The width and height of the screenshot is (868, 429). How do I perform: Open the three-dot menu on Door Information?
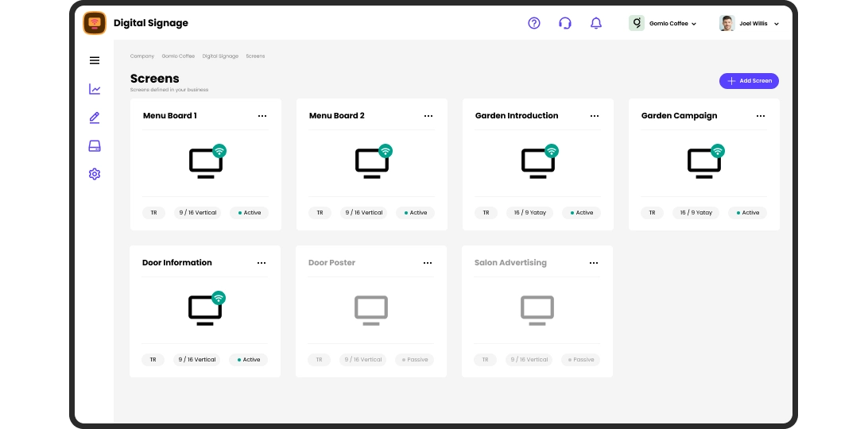point(262,263)
